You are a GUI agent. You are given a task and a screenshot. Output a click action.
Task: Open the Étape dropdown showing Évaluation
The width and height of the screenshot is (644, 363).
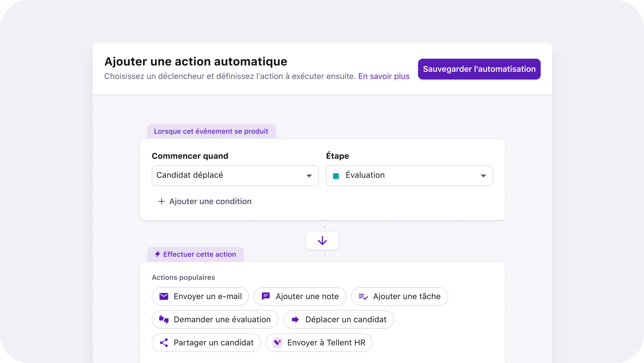pos(409,175)
